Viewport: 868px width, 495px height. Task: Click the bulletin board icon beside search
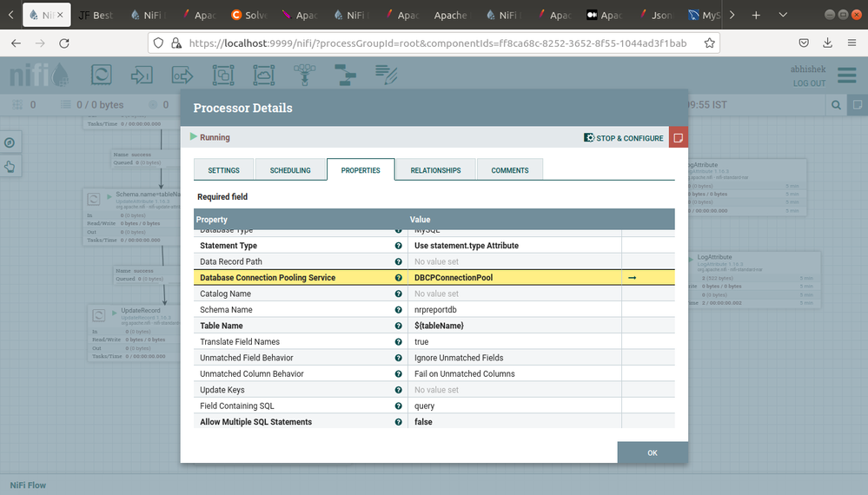(x=858, y=104)
